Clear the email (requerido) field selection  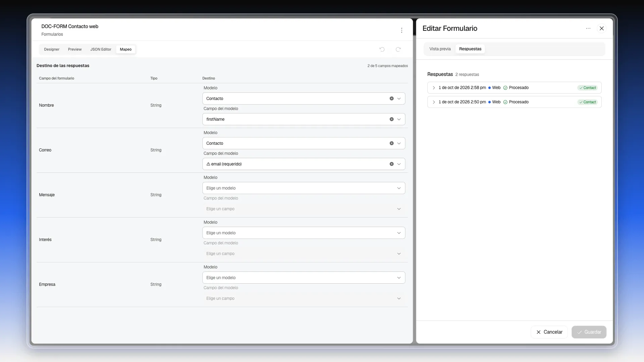tap(391, 164)
